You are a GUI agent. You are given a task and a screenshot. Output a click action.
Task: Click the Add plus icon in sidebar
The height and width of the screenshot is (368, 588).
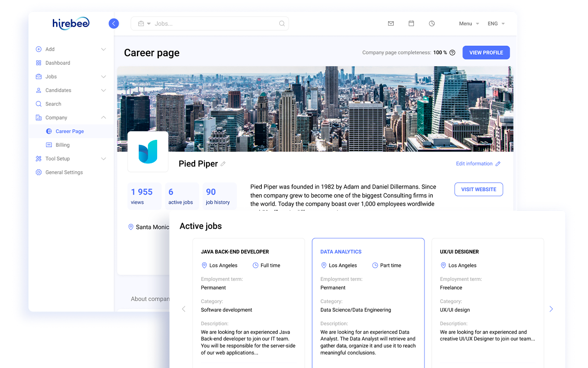tap(38, 49)
